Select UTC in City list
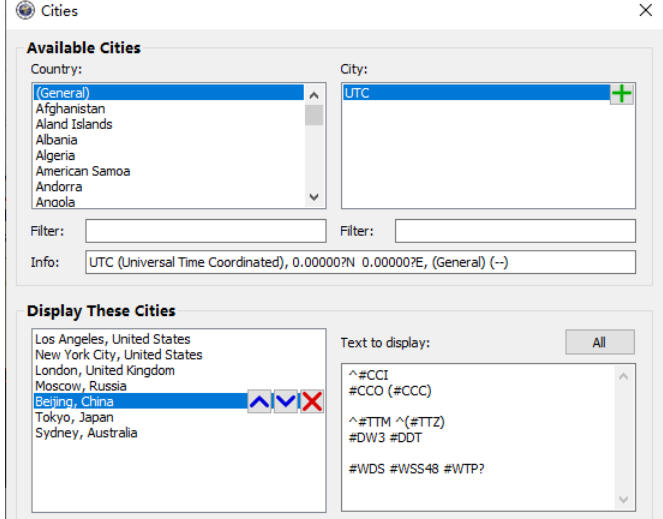Screen dimensions: 663x519 [476, 93]
